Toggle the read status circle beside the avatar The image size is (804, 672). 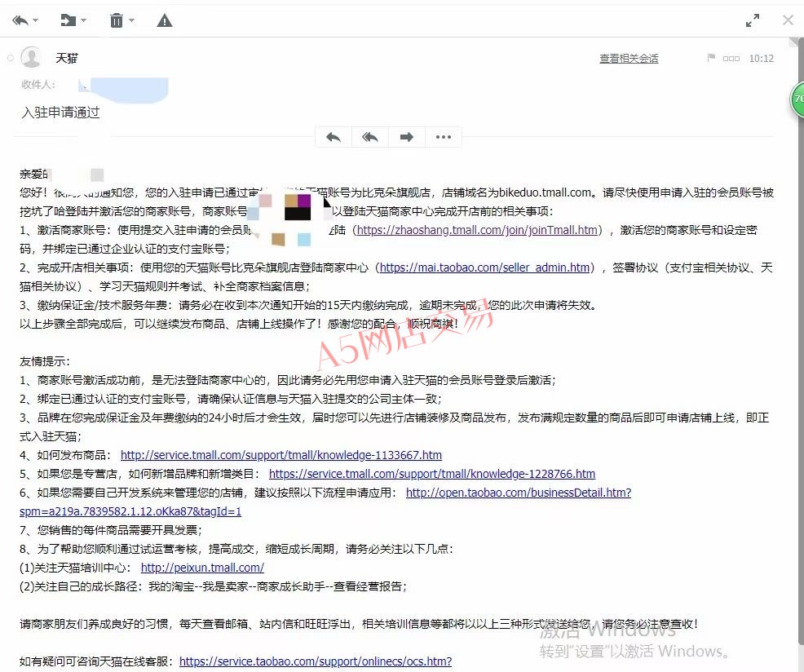click(11, 59)
